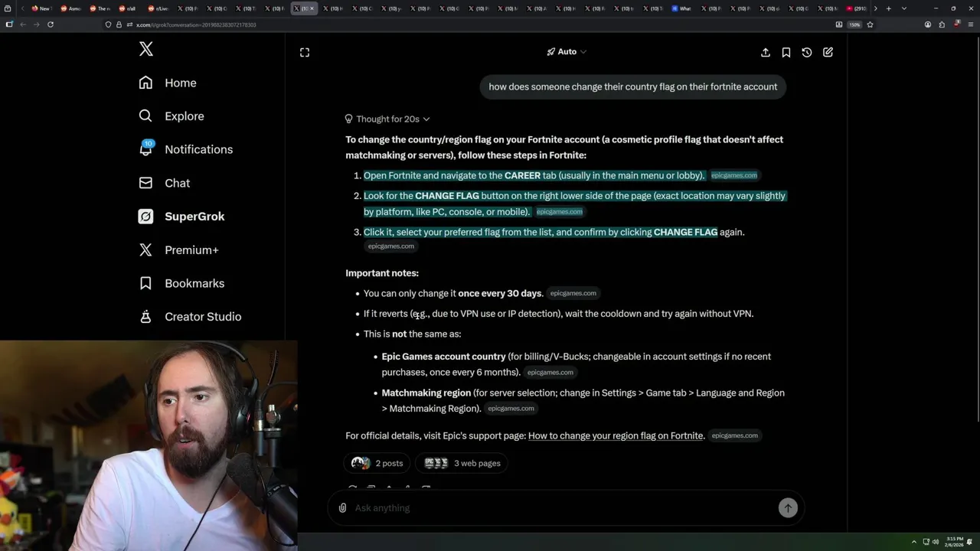
Task: Open a new browser tab with plus
Action: (888, 8)
